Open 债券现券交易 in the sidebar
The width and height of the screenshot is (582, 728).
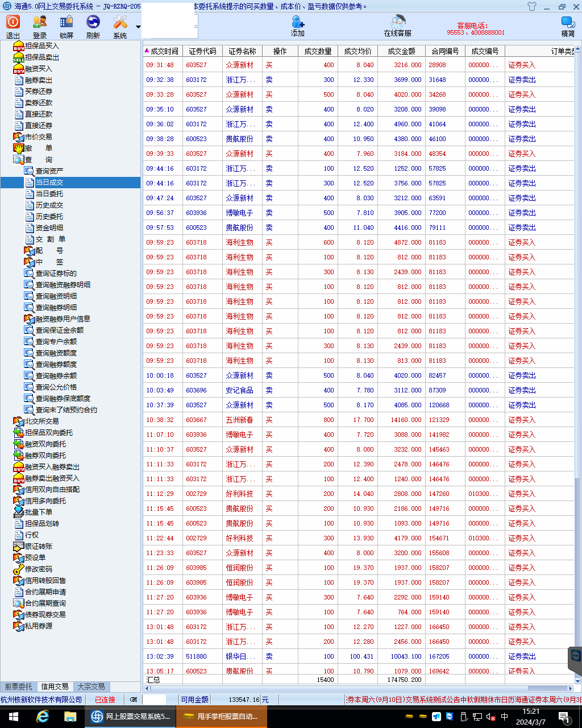45,614
